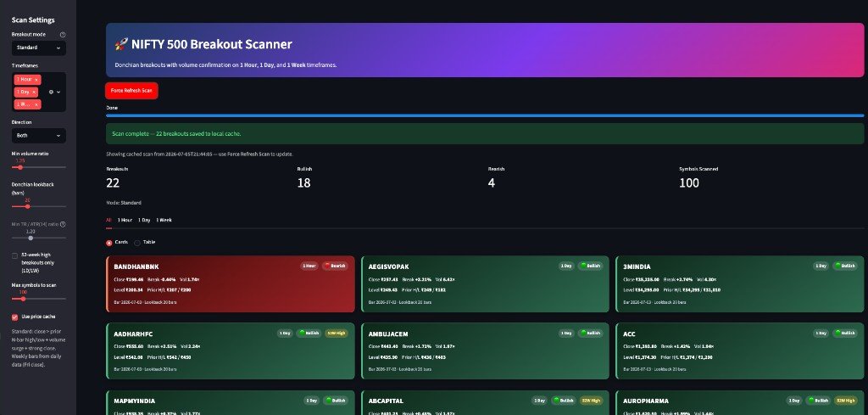The height and width of the screenshot is (415, 868).
Task: Uncheck Use price cache
Action: tap(15, 317)
